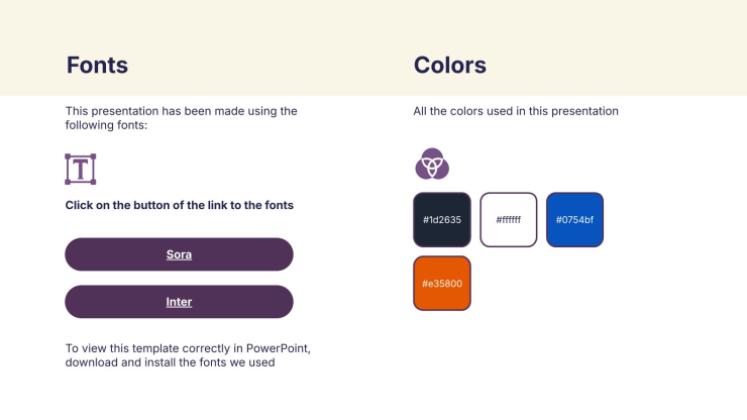The width and height of the screenshot is (747, 420).
Task: Click the 'following fonts:' text line
Action: point(106,125)
